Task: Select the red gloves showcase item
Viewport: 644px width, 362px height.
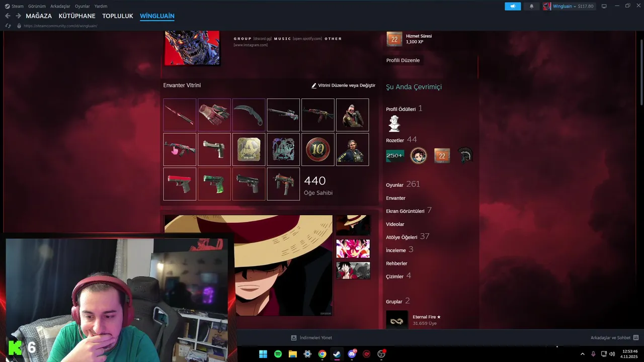Action: pos(214,115)
